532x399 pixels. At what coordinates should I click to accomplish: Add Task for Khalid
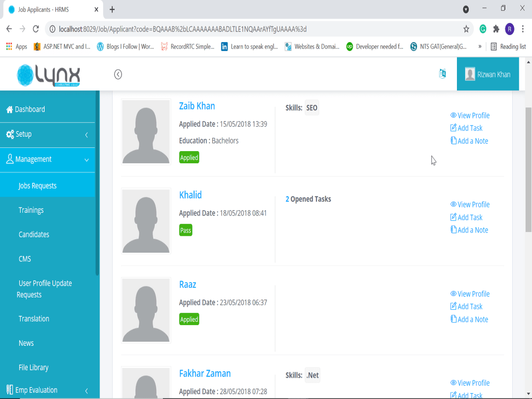pos(466,217)
